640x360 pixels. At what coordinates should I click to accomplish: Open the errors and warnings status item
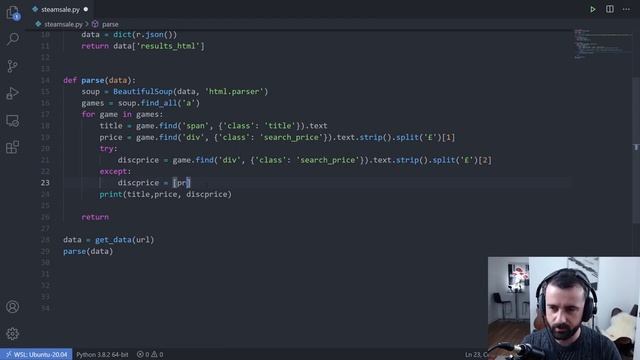(150, 354)
